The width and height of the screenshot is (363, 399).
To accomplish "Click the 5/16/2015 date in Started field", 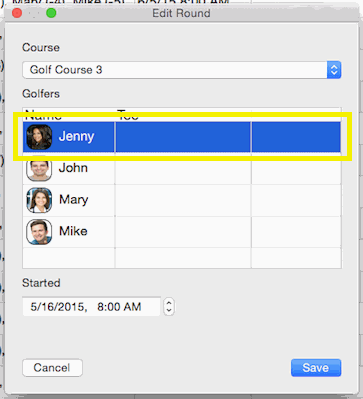I will (57, 307).
